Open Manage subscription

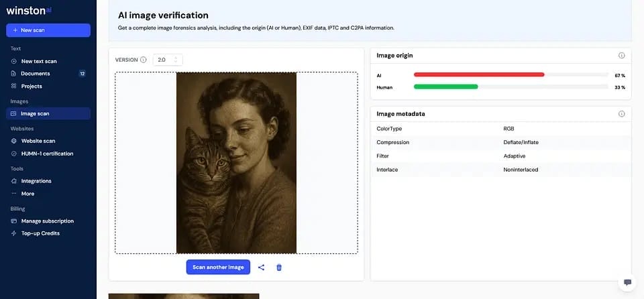pyautogui.click(x=47, y=221)
